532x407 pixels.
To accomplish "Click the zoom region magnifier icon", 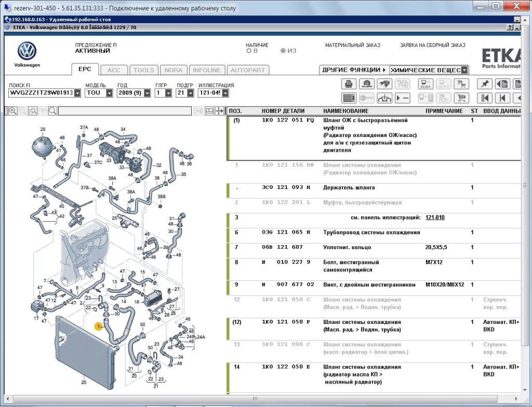I will tap(33, 111).
